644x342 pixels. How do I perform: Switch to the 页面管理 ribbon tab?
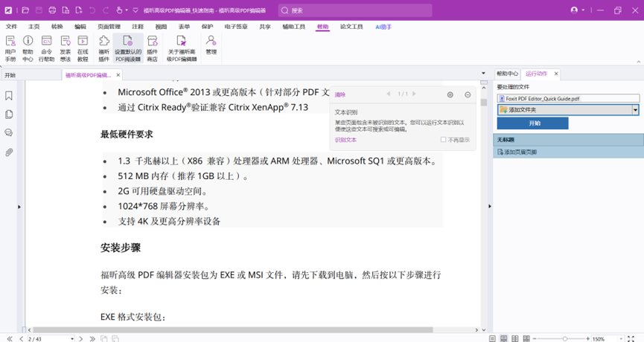pos(109,27)
